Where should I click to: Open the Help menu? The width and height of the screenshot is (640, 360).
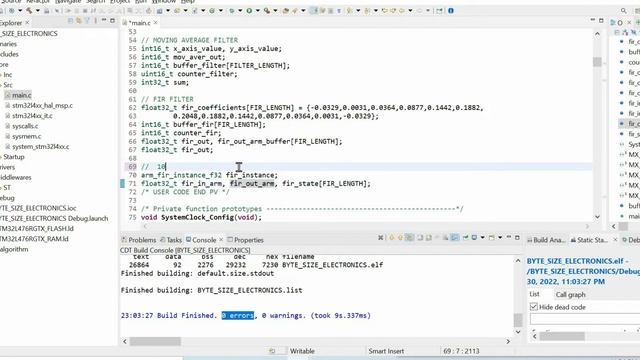187,2
